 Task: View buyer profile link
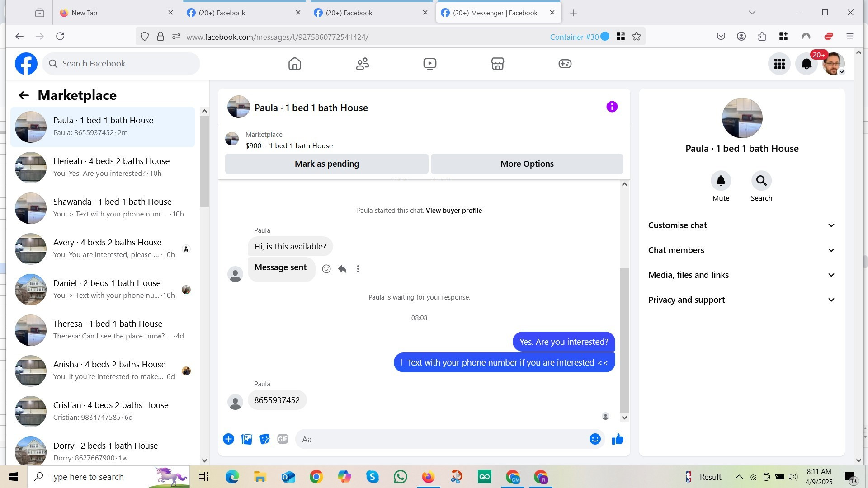(453, 211)
